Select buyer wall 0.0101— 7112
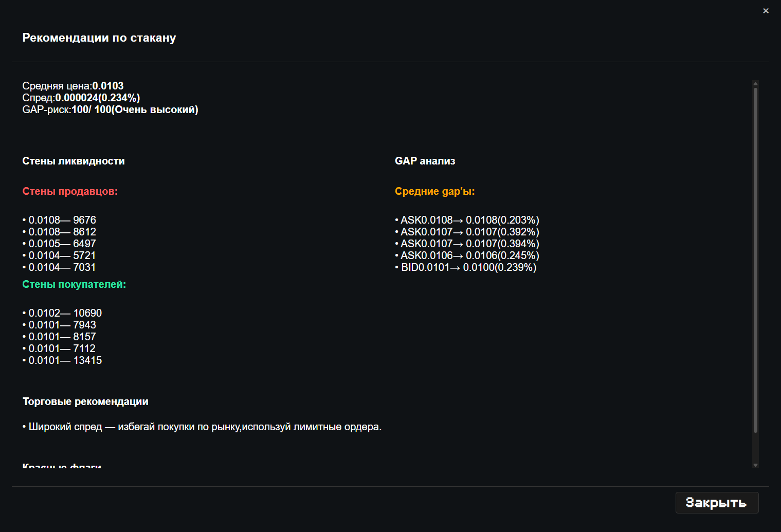The height and width of the screenshot is (532, 781). click(x=59, y=348)
